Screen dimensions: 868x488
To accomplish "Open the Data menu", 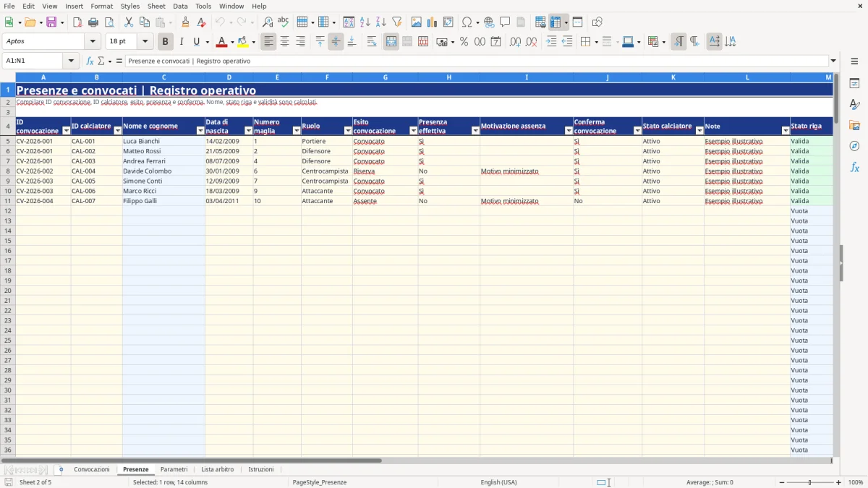I will pyautogui.click(x=180, y=6).
